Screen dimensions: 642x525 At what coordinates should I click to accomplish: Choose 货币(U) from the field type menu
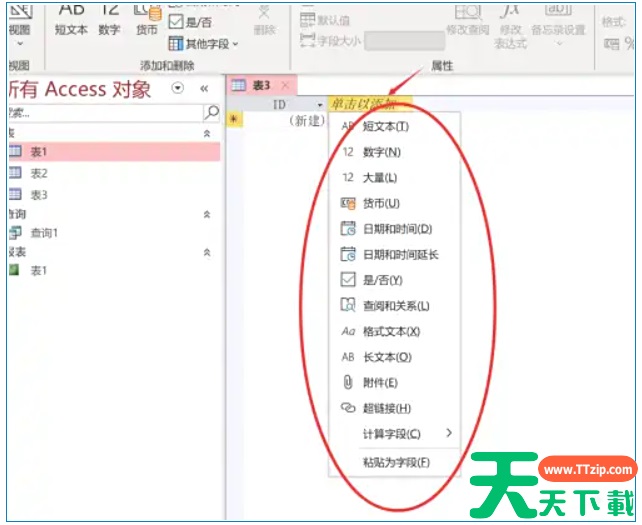[x=394, y=204]
